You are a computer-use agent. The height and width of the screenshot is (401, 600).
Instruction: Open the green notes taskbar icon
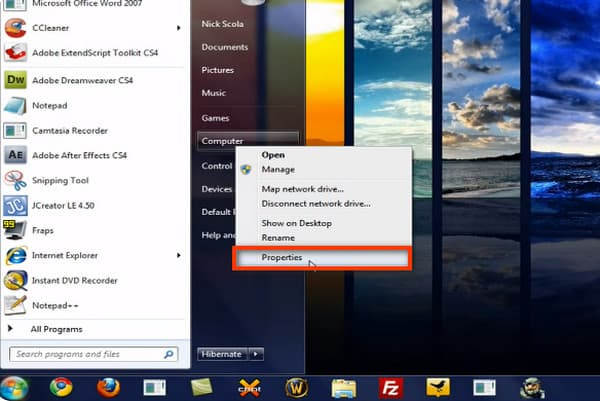pyautogui.click(x=202, y=388)
